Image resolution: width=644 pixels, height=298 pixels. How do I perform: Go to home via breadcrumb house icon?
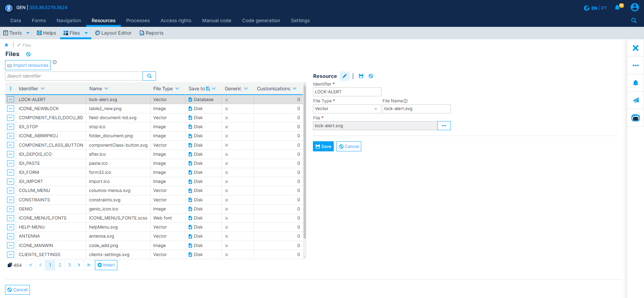pyautogui.click(x=6, y=45)
